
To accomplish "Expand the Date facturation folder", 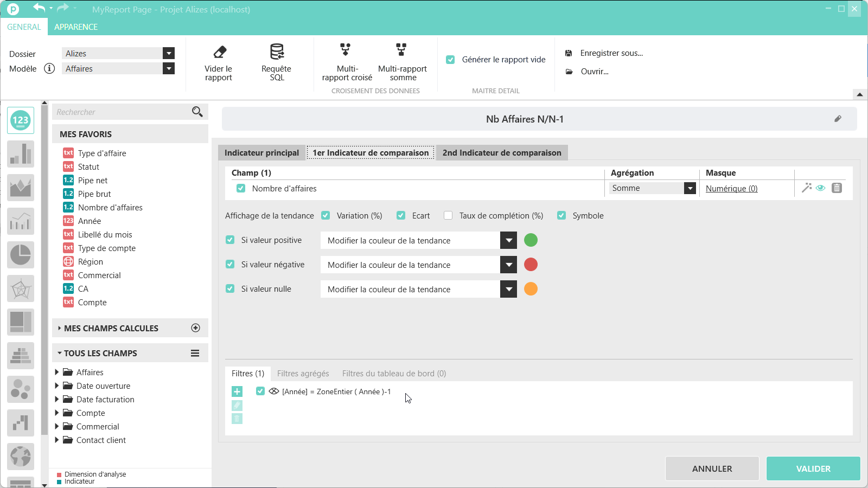I will pos(57,400).
